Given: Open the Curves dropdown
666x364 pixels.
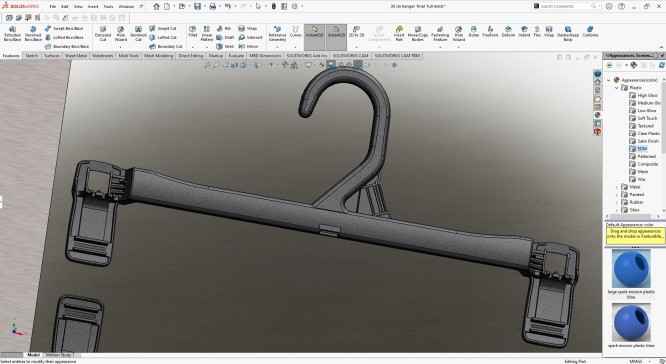Looking at the screenshot, I should coord(296,47).
